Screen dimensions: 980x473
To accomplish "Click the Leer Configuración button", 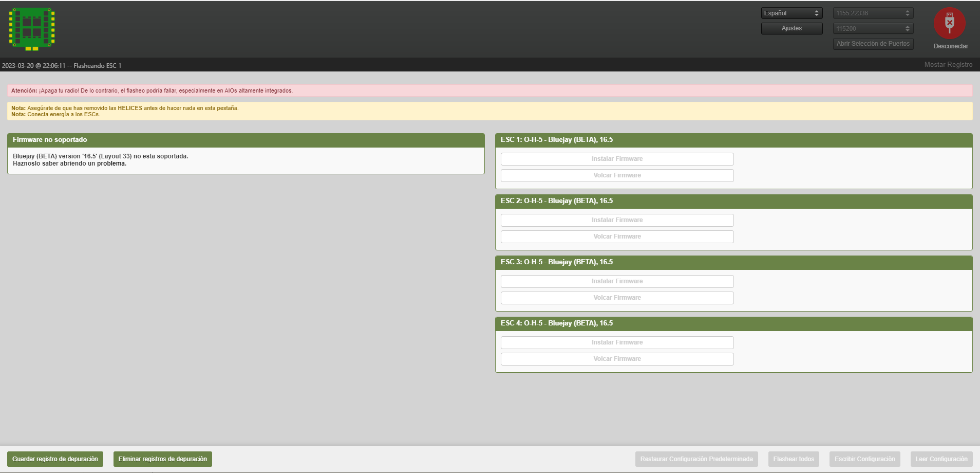I will coord(941,459).
